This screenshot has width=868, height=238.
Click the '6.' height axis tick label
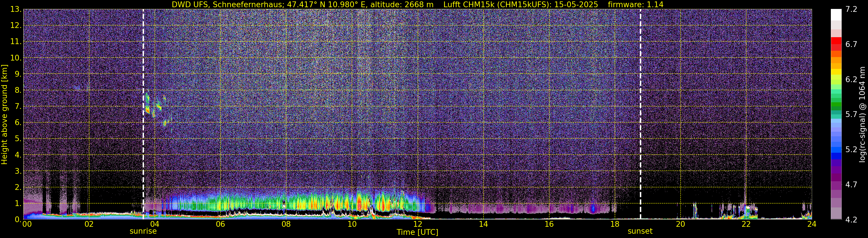[18, 122]
